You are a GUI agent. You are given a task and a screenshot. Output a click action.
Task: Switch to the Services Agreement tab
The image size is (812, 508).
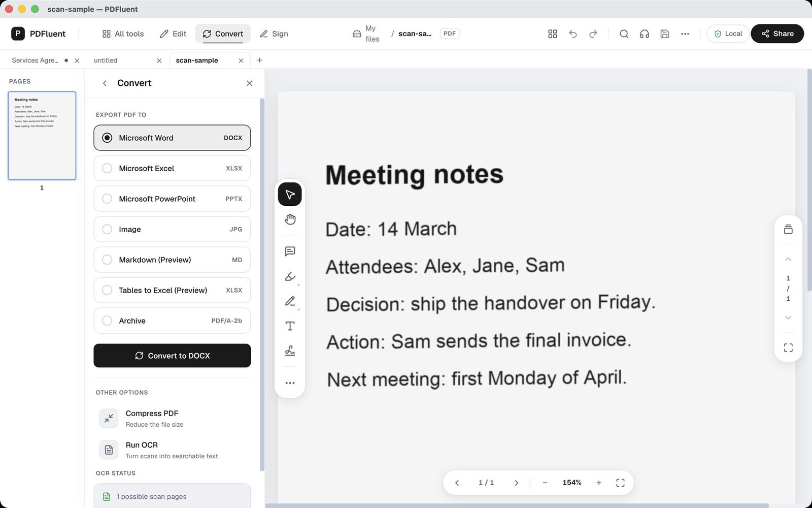pyautogui.click(x=36, y=60)
